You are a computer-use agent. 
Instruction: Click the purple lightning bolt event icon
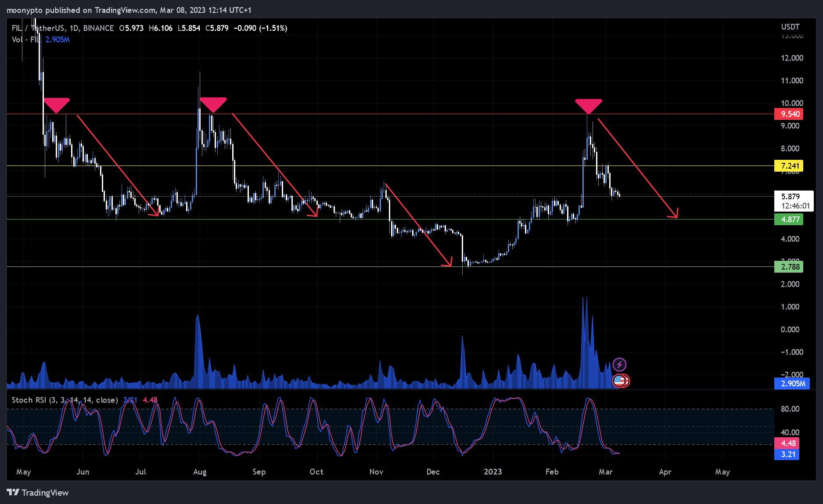click(x=619, y=364)
